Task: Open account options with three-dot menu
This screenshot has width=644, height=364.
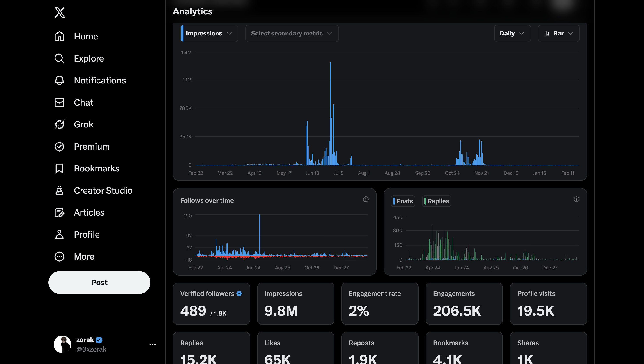Action: 152,344
